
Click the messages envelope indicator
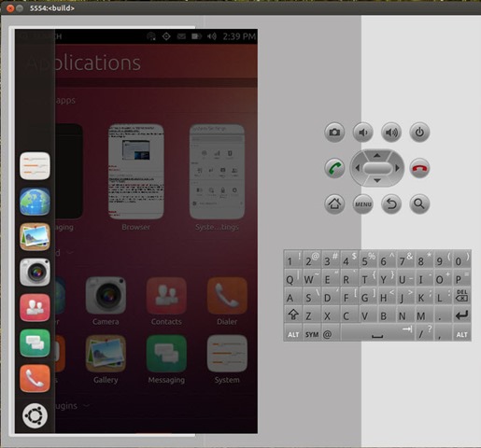click(181, 36)
